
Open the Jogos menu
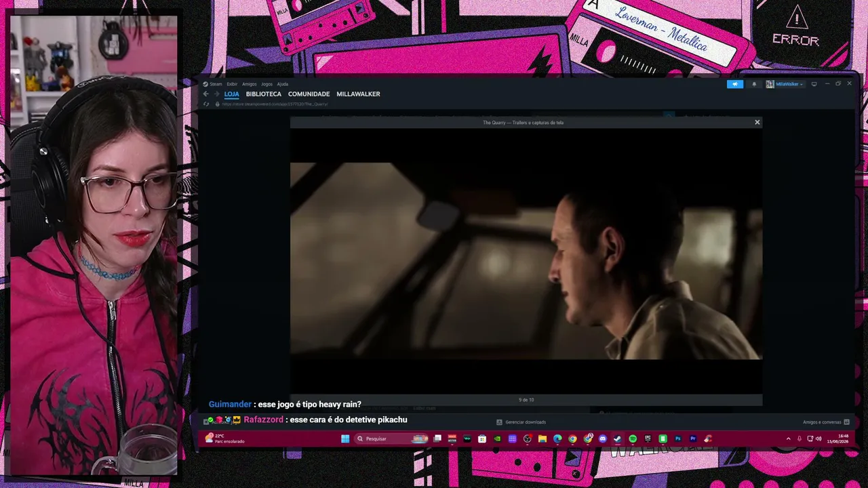point(267,84)
